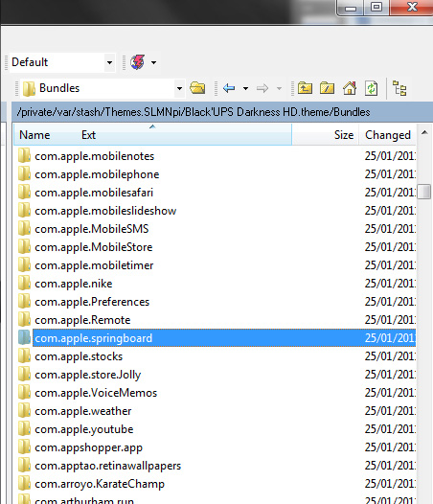
Task: Sort by the Changed column header
Action: (388, 135)
